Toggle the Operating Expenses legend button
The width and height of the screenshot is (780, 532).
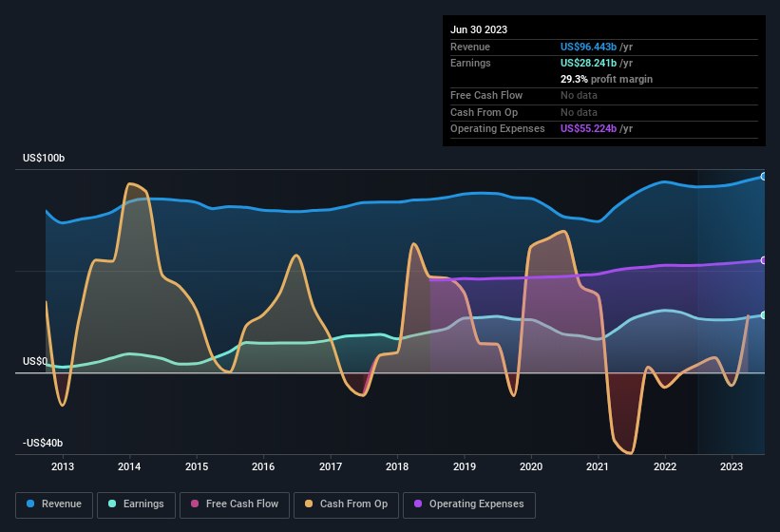(x=469, y=504)
